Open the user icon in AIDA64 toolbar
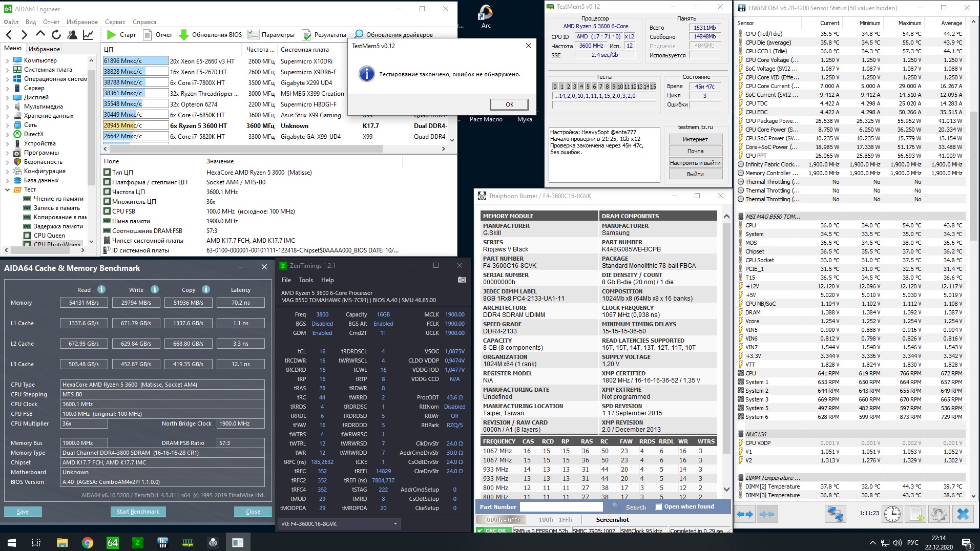 [72, 35]
